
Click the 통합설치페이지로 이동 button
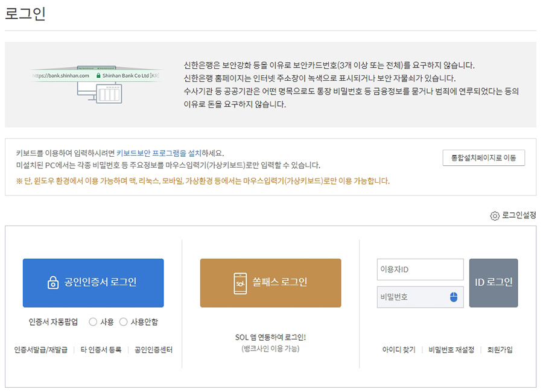[483, 158]
